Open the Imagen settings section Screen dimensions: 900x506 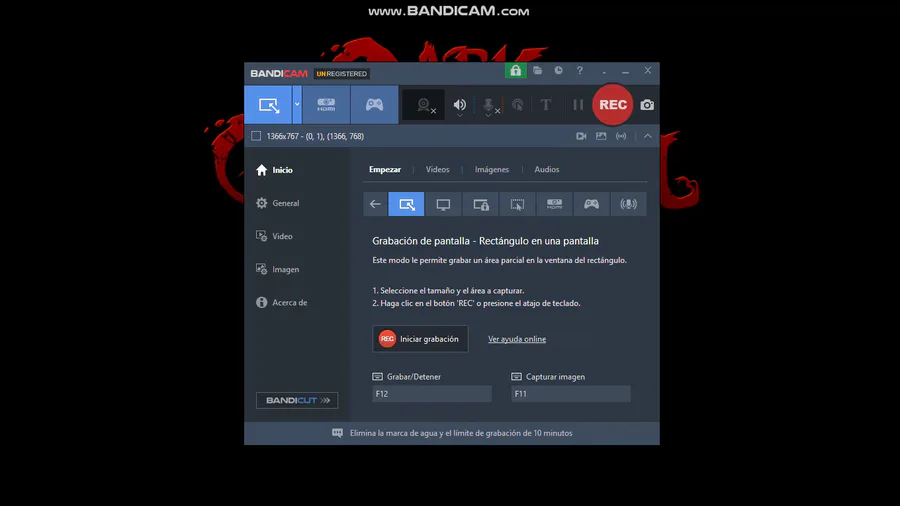[278, 270]
